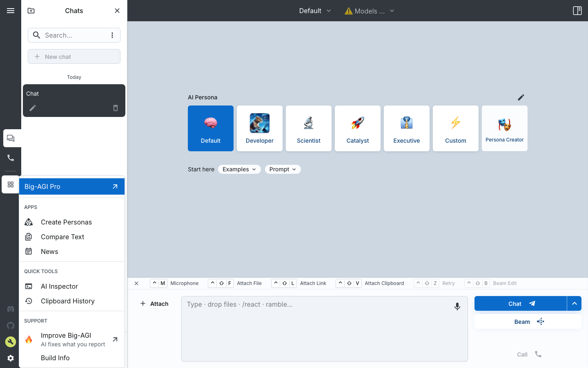Expand the Examples dropdown
This screenshot has height=368, width=588.
tap(239, 169)
